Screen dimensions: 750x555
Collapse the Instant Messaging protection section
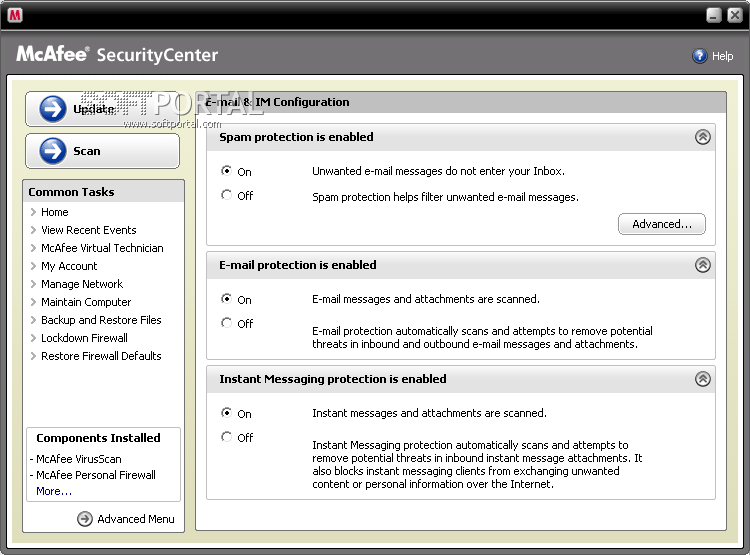pyautogui.click(x=702, y=379)
